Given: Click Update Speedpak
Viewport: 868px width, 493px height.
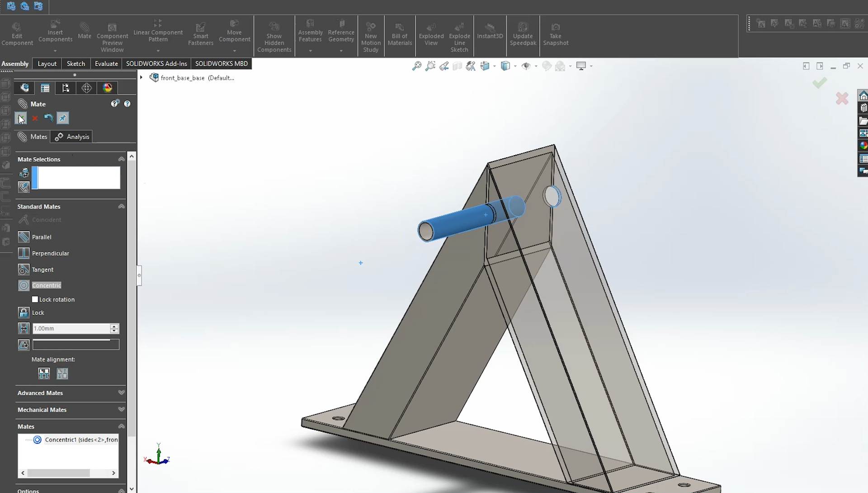Looking at the screenshot, I should click(523, 34).
